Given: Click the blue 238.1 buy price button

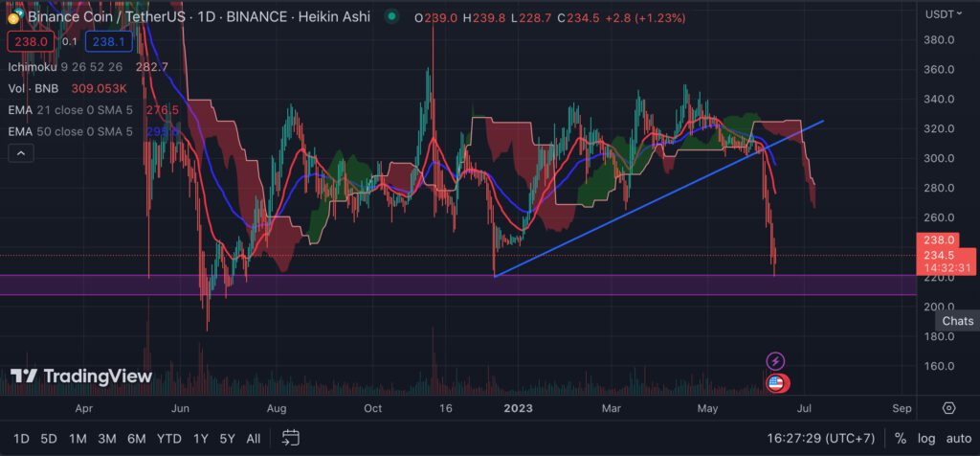Looking at the screenshot, I should click(108, 41).
